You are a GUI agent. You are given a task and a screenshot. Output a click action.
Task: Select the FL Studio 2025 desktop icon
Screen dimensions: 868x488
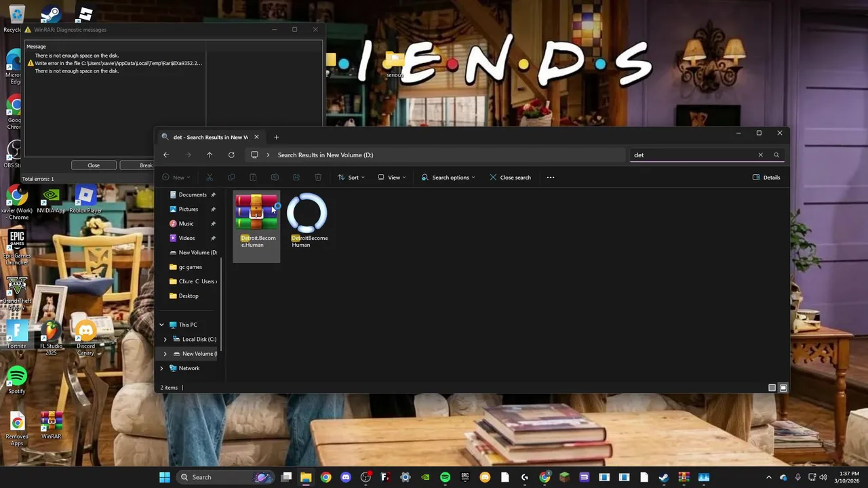(51, 338)
